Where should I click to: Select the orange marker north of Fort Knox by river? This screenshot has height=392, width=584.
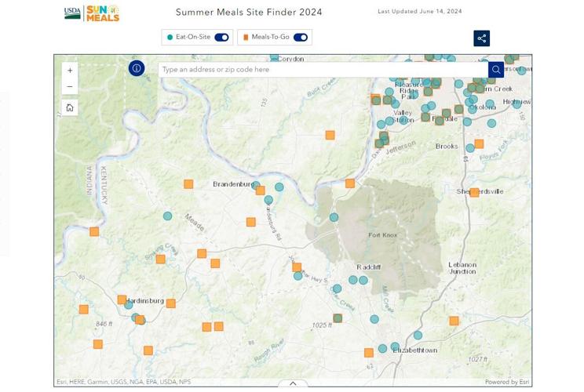[x=350, y=183]
